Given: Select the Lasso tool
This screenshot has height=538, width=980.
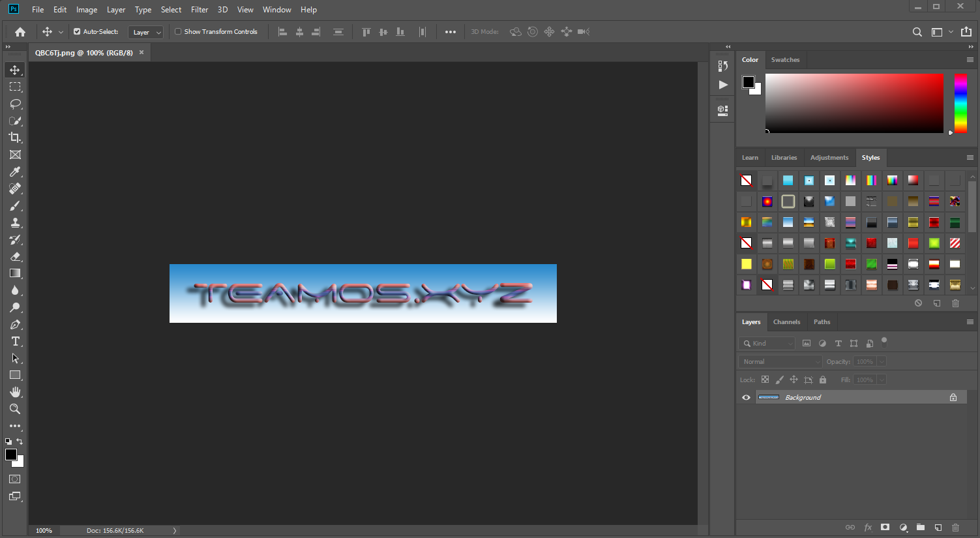Looking at the screenshot, I should [15, 104].
